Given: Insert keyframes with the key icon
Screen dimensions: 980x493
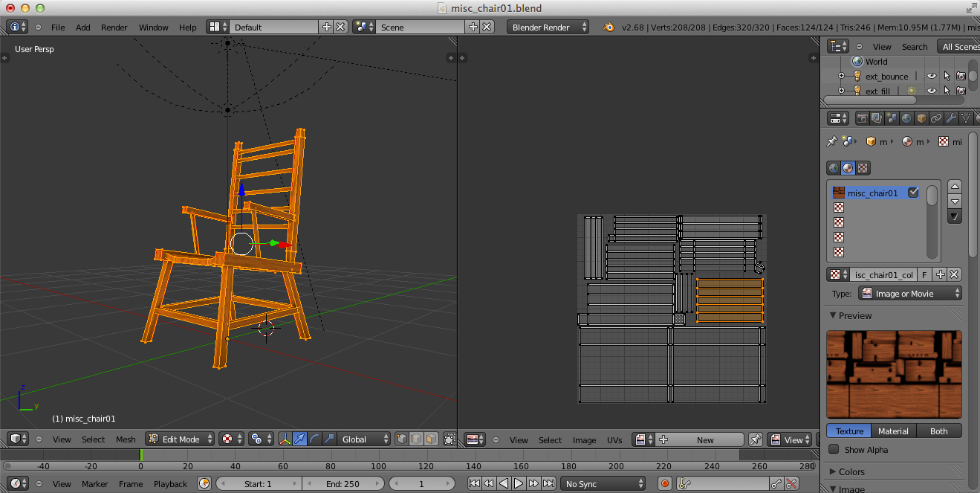Looking at the screenshot, I should 776,483.
